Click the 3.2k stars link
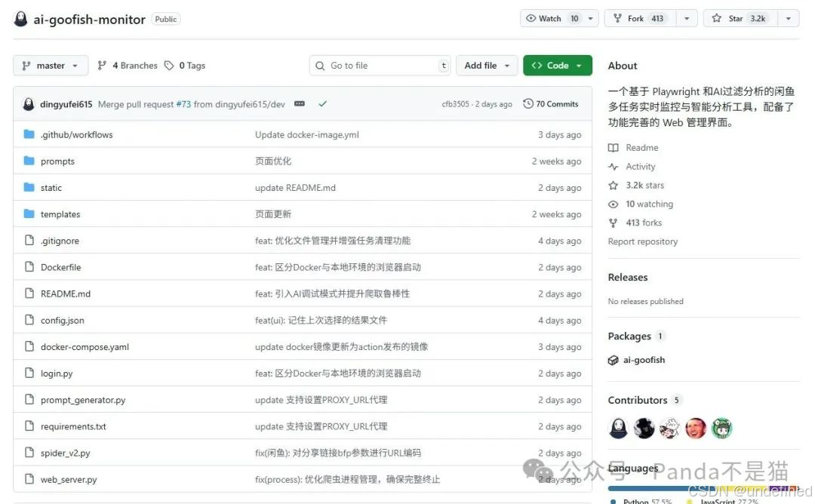This screenshot has height=504, width=815. pyautogui.click(x=645, y=186)
